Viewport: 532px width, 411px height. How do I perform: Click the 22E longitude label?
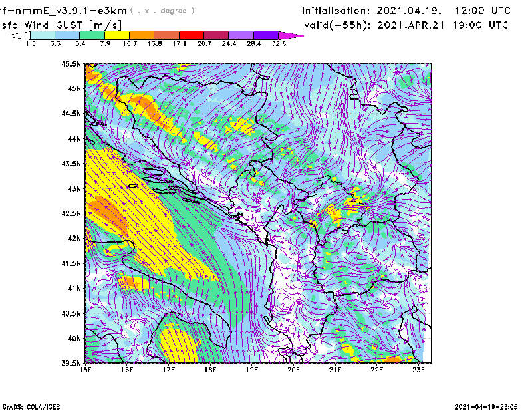pyautogui.click(x=376, y=370)
